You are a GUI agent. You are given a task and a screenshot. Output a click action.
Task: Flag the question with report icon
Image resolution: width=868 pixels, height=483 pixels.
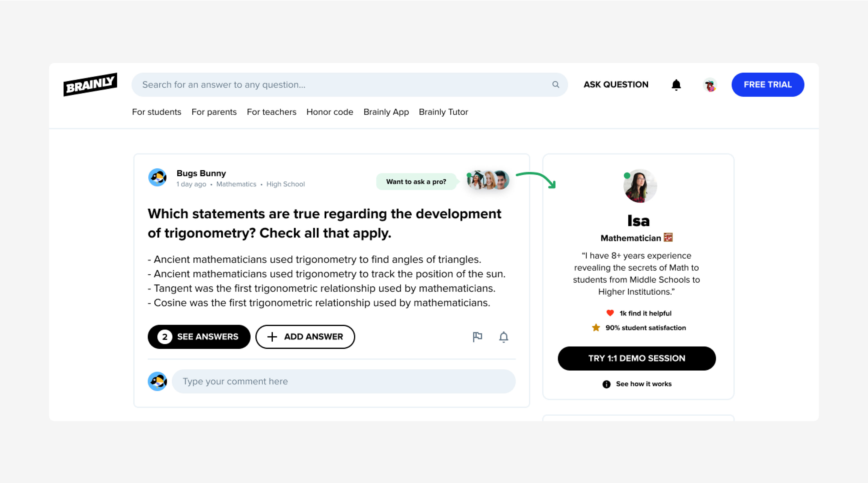point(477,337)
